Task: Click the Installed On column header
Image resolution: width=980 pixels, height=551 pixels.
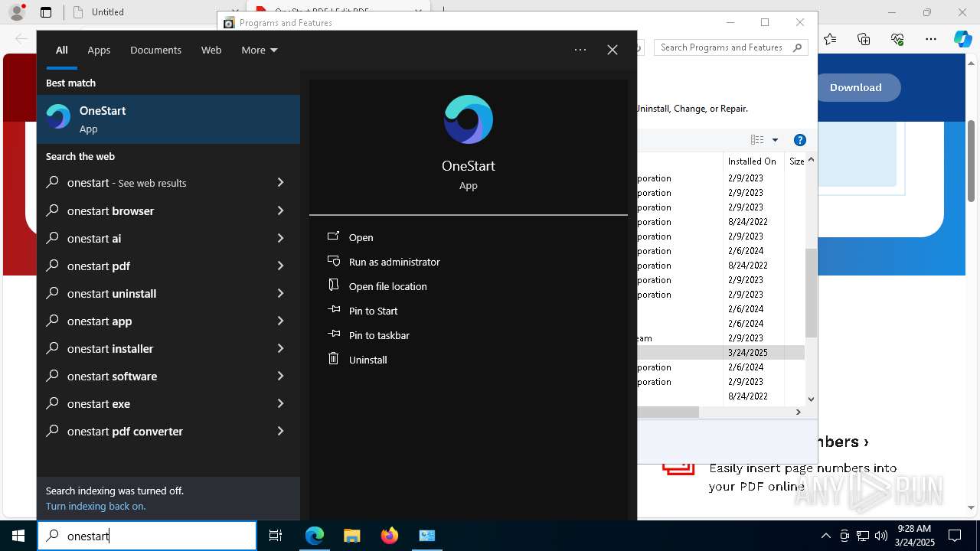Action: (753, 161)
